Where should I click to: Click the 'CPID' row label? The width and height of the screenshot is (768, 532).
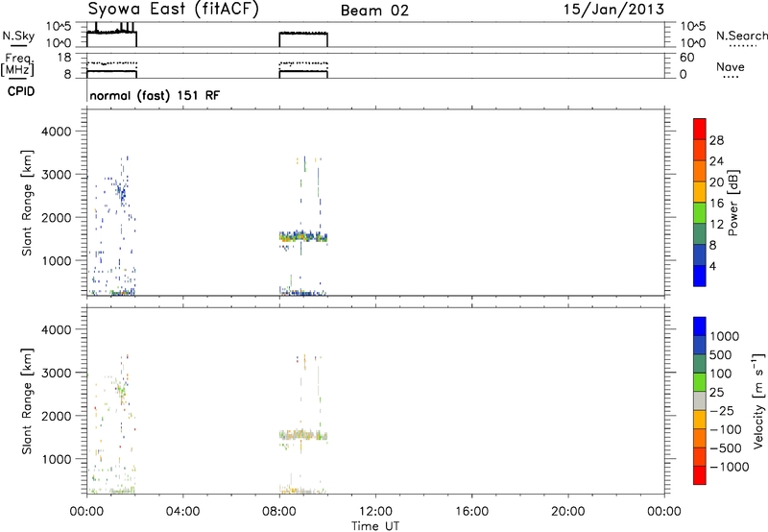point(21,91)
